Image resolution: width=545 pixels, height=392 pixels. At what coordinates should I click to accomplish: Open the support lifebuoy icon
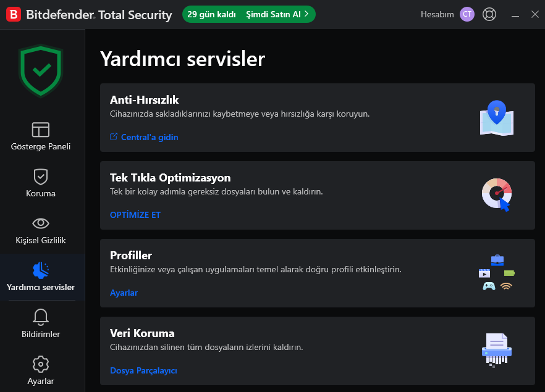tap(489, 14)
